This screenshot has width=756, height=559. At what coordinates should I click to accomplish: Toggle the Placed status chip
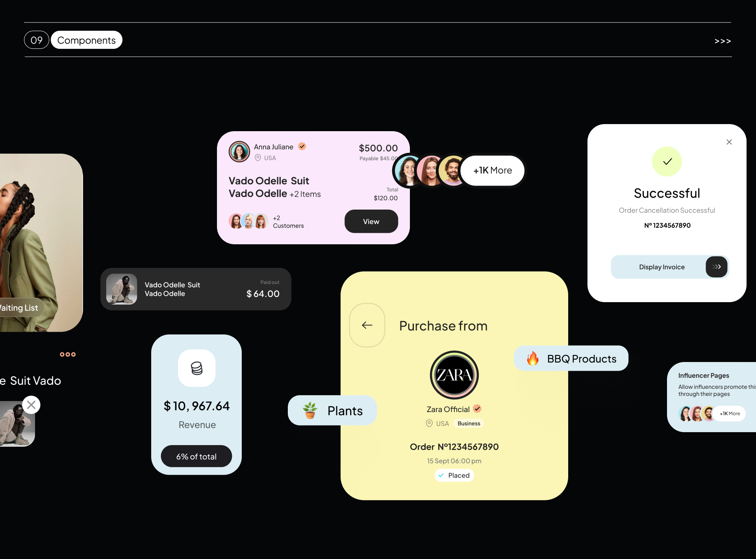click(454, 475)
